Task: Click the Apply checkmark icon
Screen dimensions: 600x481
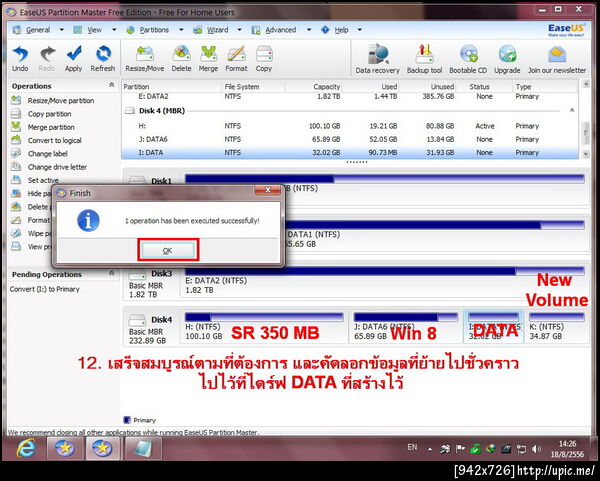Action: coord(73,54)
